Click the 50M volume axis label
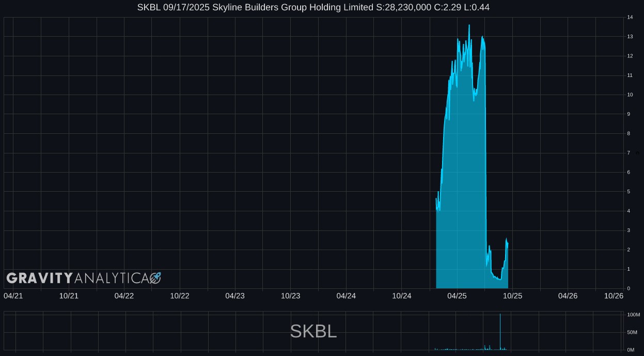This screenshot has height=356, width=644. (x=632, y=332)
